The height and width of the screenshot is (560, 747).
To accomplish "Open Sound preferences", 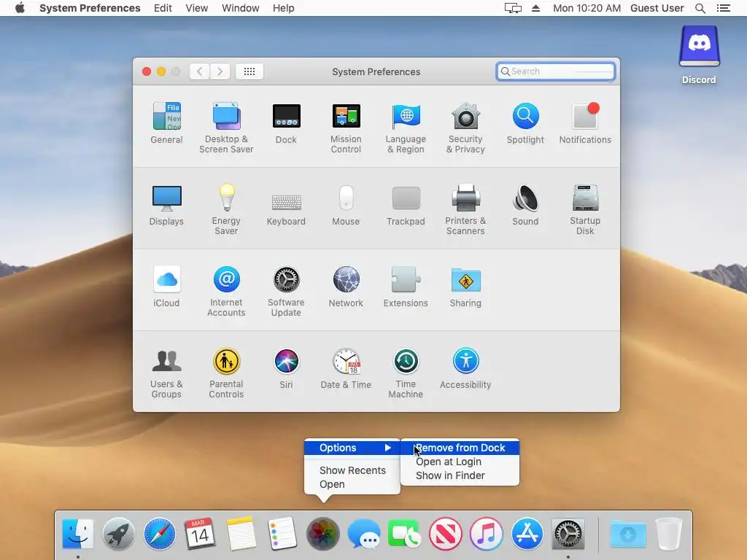I will (525, 205).
